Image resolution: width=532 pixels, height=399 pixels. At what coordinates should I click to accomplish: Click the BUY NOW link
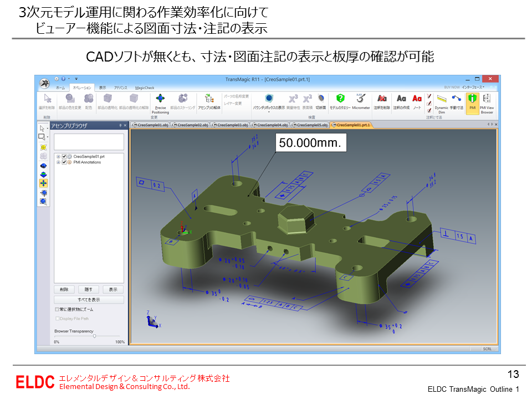point(452,87)
